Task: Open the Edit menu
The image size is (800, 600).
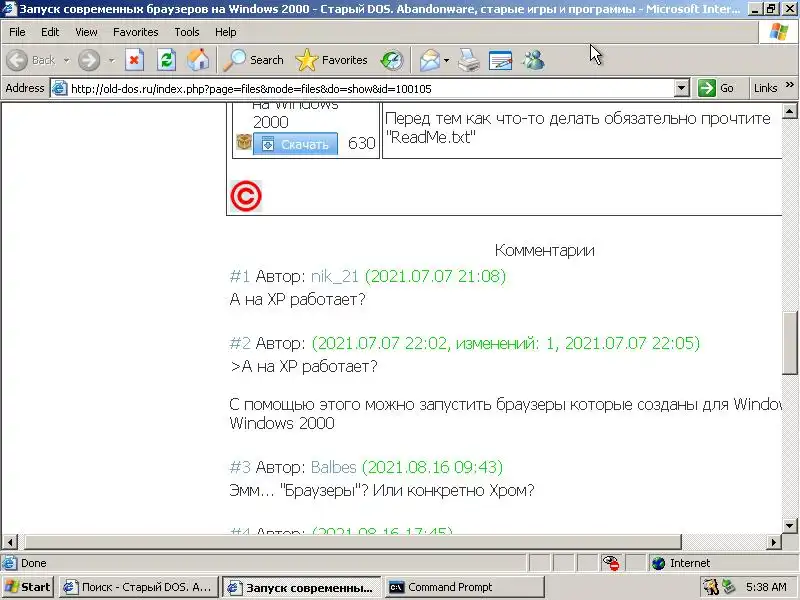Action: 50,32
